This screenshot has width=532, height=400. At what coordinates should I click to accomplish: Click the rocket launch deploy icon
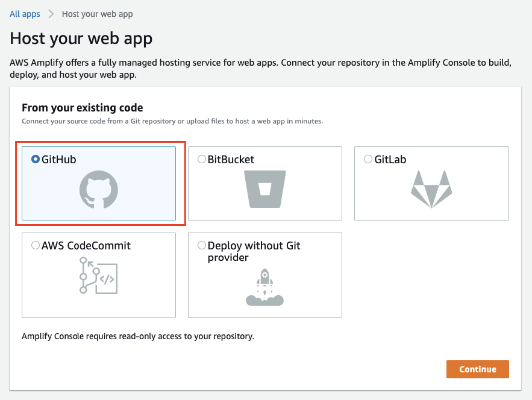click(264, 287)
